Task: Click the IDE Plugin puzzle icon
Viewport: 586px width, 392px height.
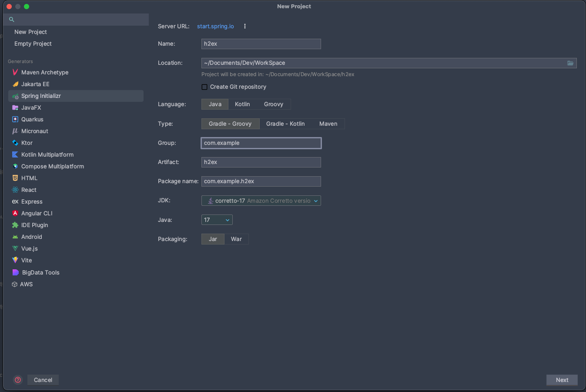Action: coord(15,225)
